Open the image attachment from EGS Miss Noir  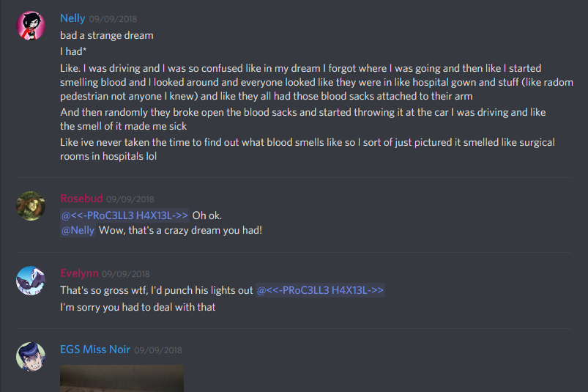(122, 379)
